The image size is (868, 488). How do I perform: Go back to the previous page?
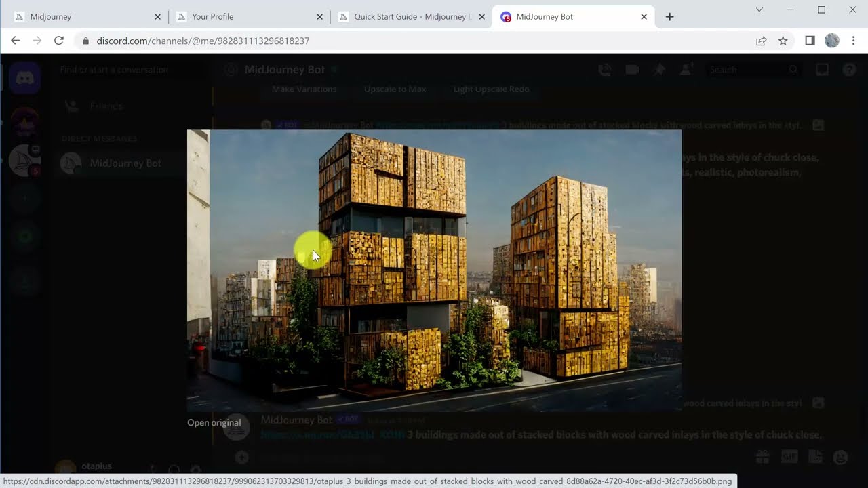15,41
